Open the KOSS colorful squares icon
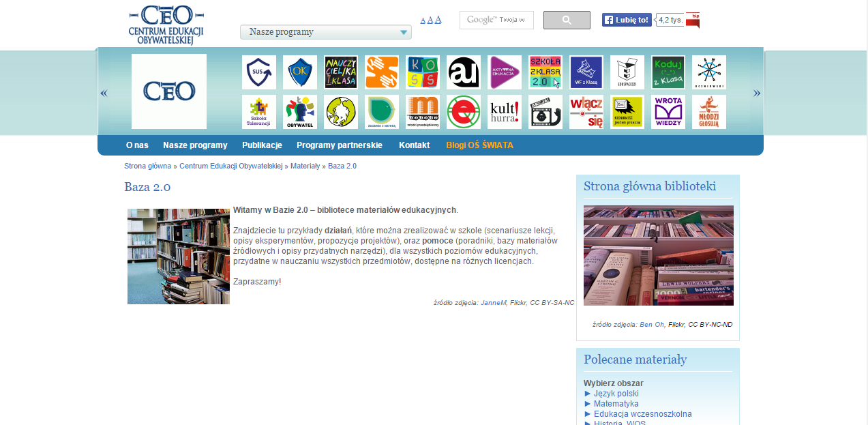The height and width of the screenshot is (425, 868). point(423,72)
